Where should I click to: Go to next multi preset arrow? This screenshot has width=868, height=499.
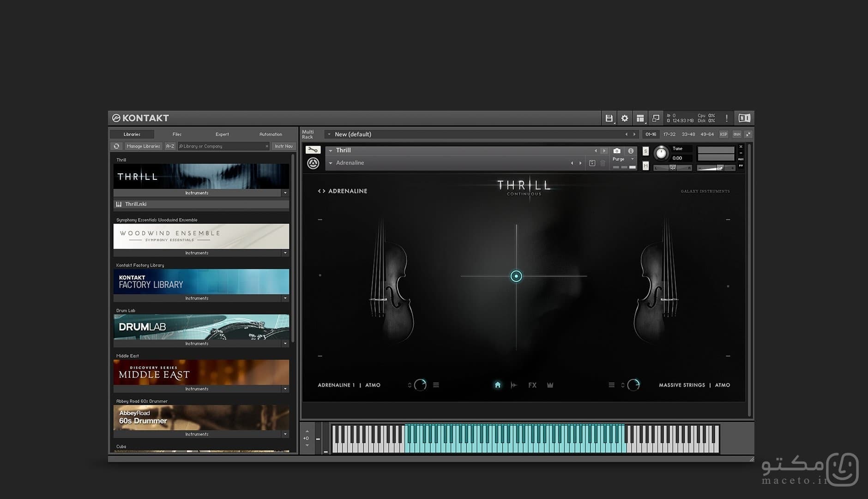tap(634, 134)
